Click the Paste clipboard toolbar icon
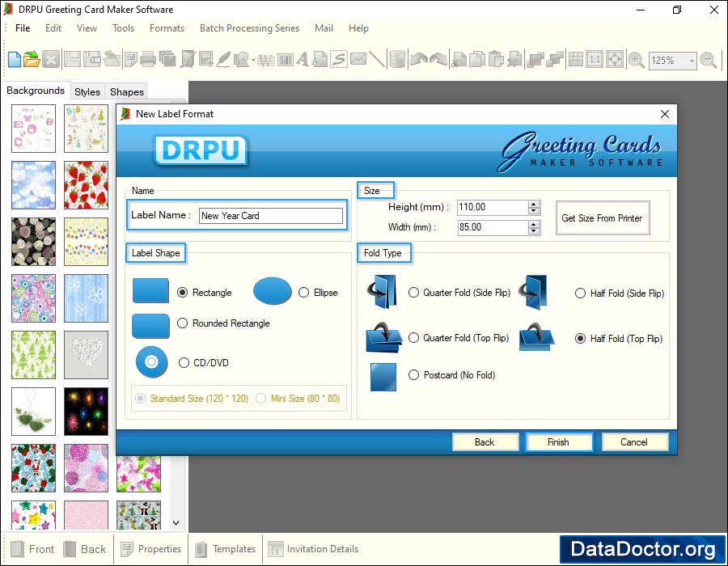The image size is (728, 566). point(496,60)
